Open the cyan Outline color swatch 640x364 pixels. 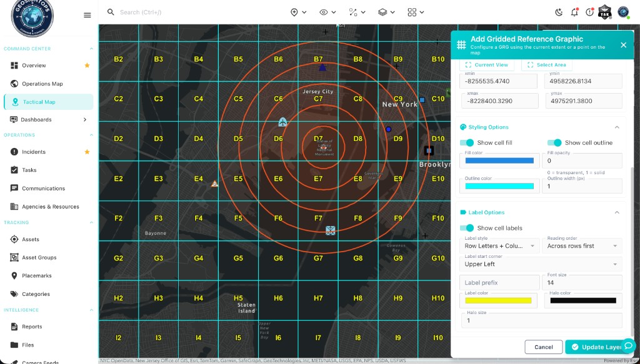click(499, 186)
